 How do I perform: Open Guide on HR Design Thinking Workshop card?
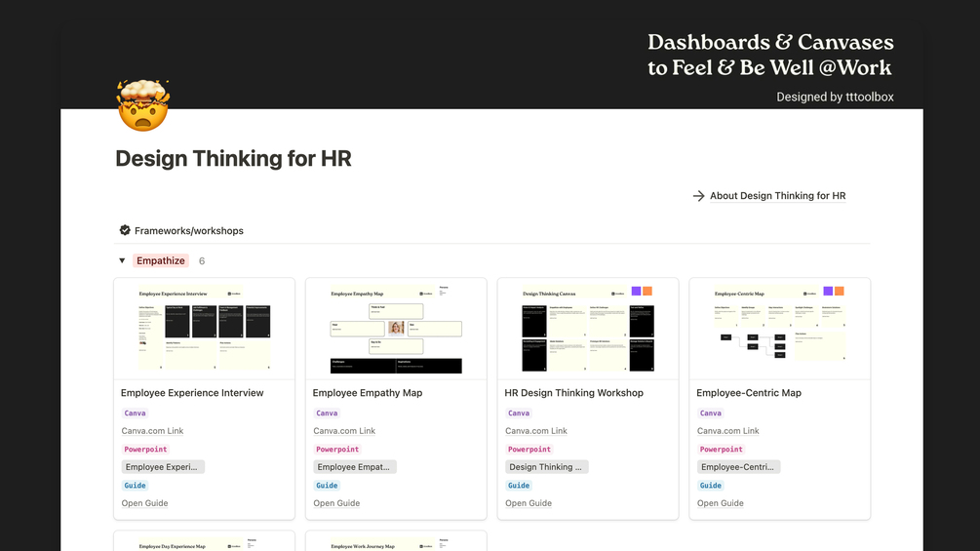click(529, 503)
